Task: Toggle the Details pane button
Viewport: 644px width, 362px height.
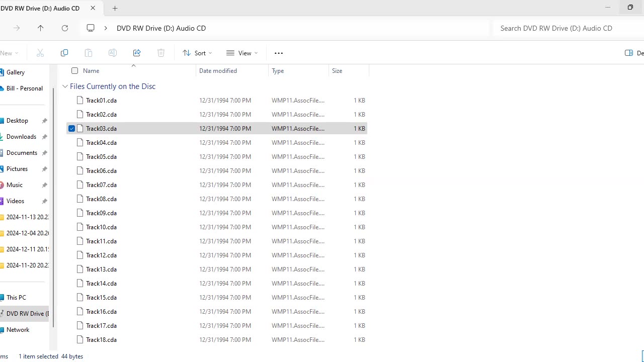Action: click(x=634, y=53)
